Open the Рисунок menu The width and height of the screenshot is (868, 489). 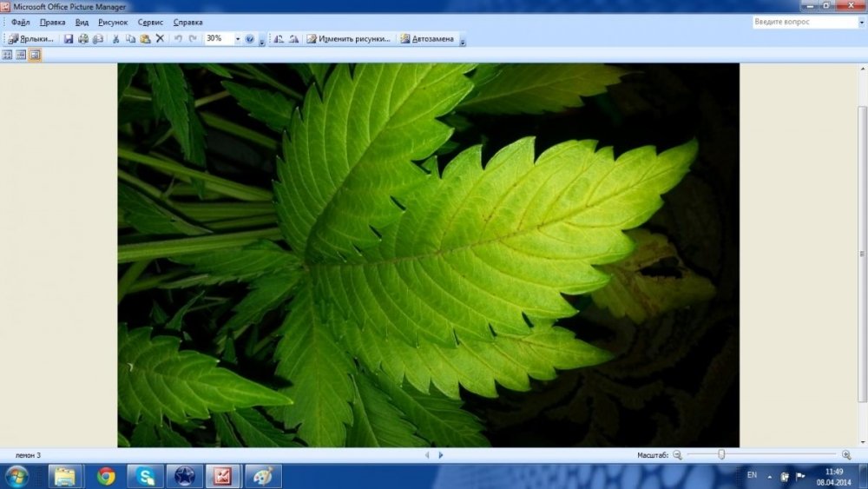click(113, 23)
